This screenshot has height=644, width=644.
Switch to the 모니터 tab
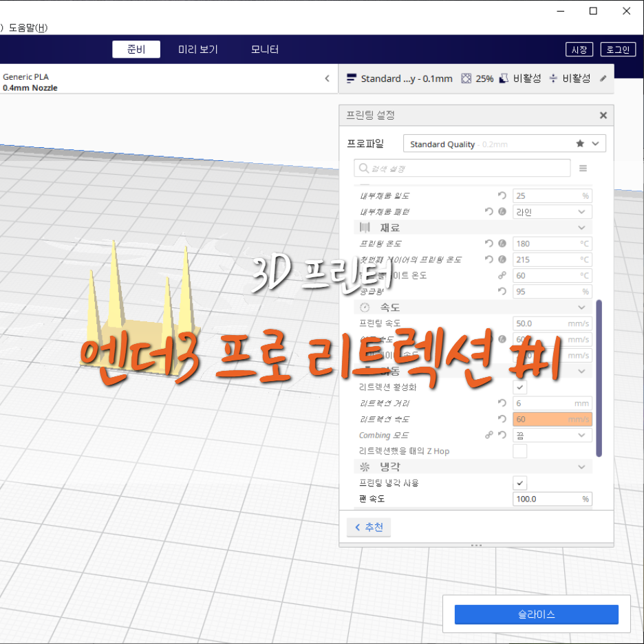point(265,50)
